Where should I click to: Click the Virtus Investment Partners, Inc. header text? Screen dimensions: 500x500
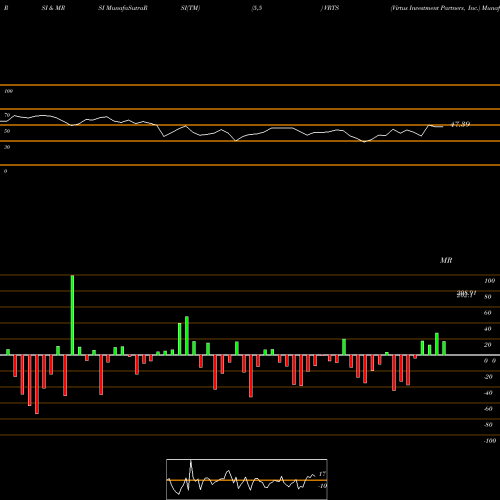435,8
